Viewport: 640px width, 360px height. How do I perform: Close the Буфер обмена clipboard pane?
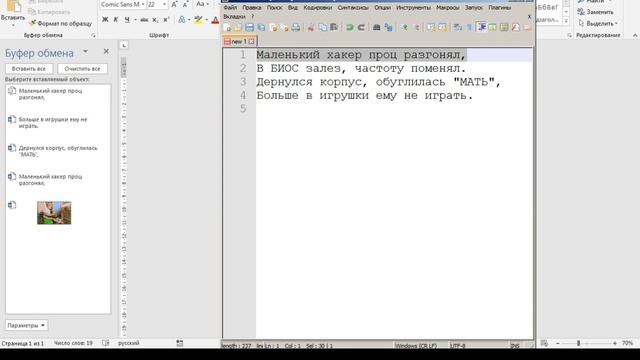point(106,51)
